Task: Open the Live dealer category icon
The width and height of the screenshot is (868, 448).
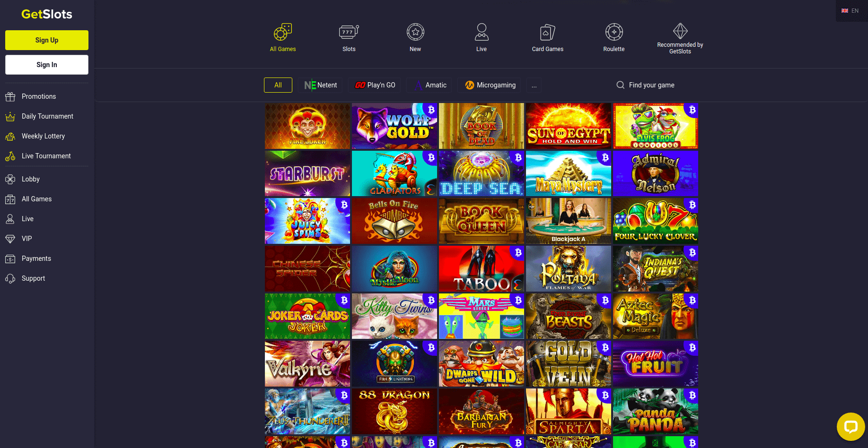Action: pos(482,32)
